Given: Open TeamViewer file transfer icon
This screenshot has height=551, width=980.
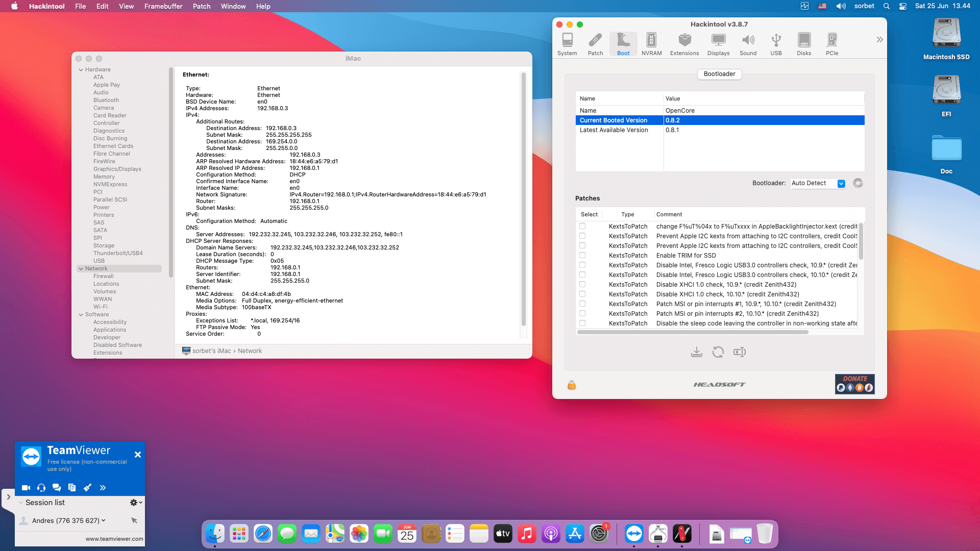Looking at the screenshot, I should (x=72, y=488).
